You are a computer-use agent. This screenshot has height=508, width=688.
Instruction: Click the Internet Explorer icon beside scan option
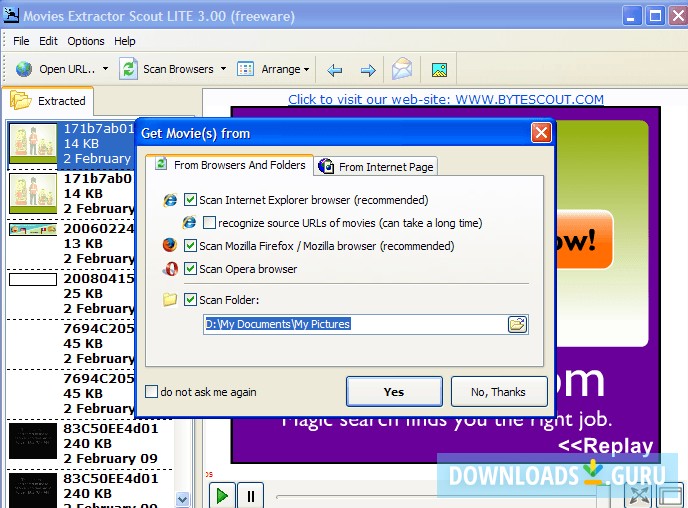(170, 200)
